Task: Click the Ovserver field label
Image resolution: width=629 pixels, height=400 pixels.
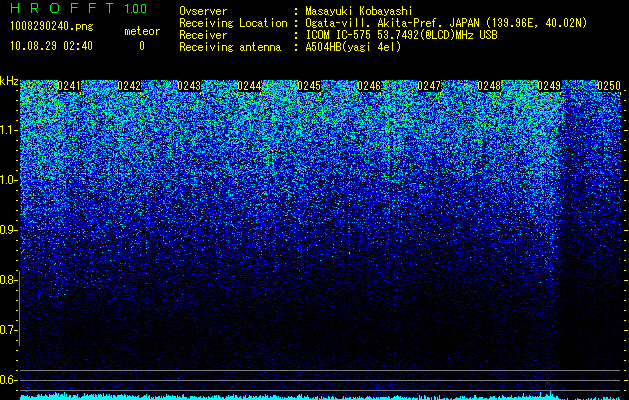Action: tap(203, 11)
